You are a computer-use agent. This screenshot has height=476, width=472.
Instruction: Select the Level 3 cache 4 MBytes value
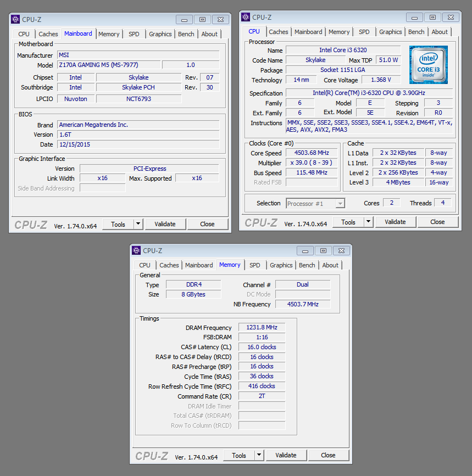[398, 182]
